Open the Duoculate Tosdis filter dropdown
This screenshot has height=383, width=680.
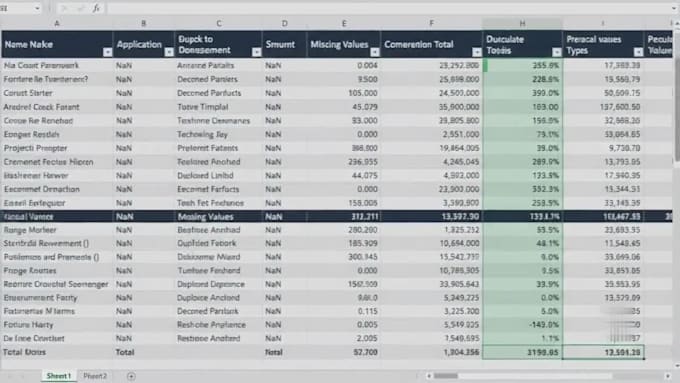coord(556,52)
